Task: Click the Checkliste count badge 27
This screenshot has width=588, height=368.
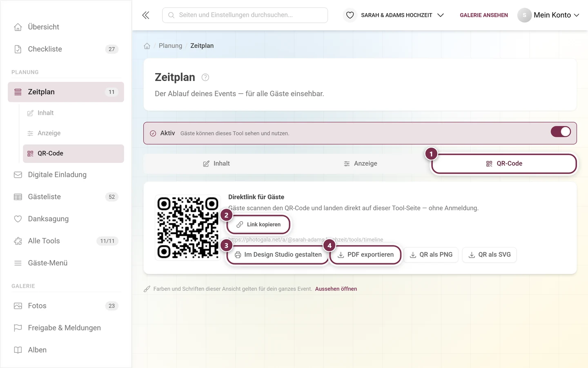Action: [x=111, y=49]
